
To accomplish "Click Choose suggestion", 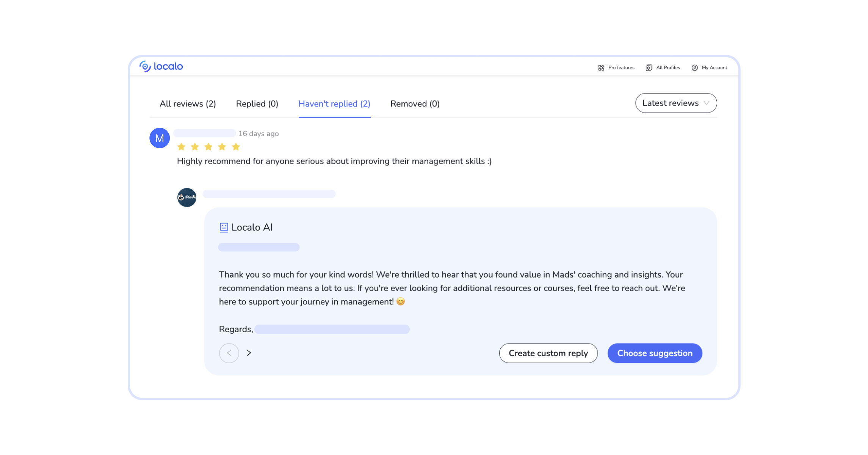I will [655, 353].
